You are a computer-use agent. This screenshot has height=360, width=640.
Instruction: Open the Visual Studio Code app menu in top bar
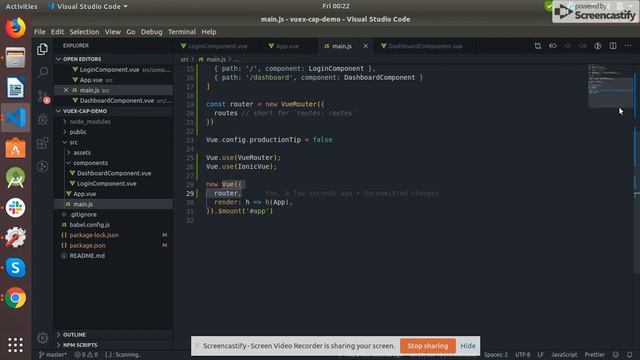88,6
